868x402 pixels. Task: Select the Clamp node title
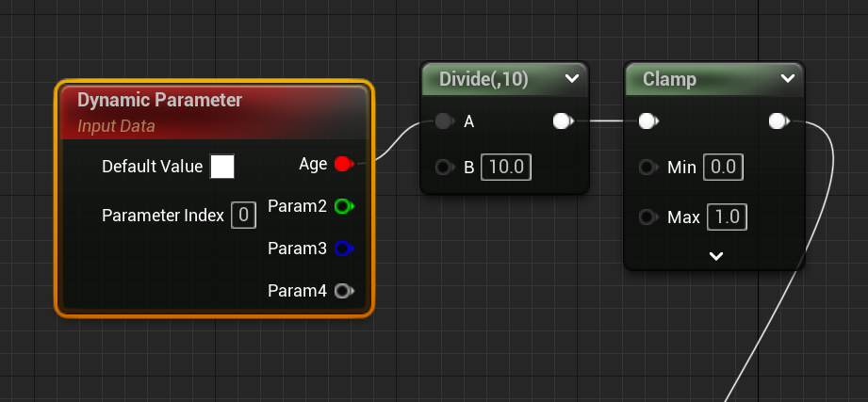pyautogui.click(x=669, y=79)
